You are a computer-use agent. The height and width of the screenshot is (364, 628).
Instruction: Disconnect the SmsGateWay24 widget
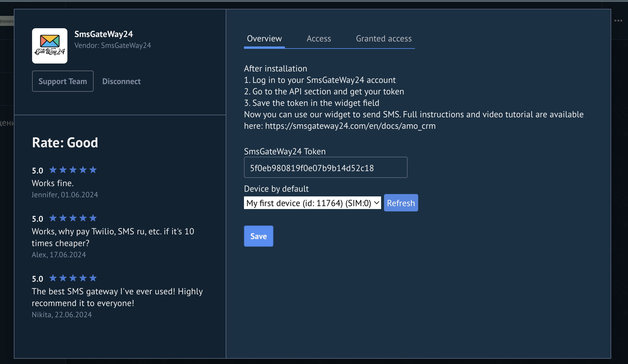[122, 81]
